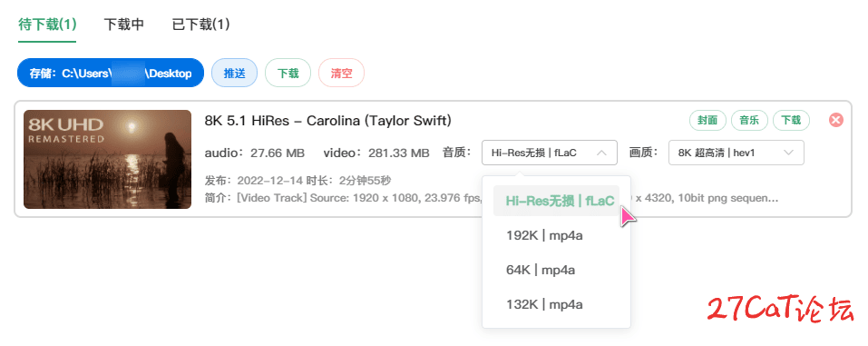Switch to the 已下载(1) tab
This screenshot has height=346, width=868.
tap(201, 25)
